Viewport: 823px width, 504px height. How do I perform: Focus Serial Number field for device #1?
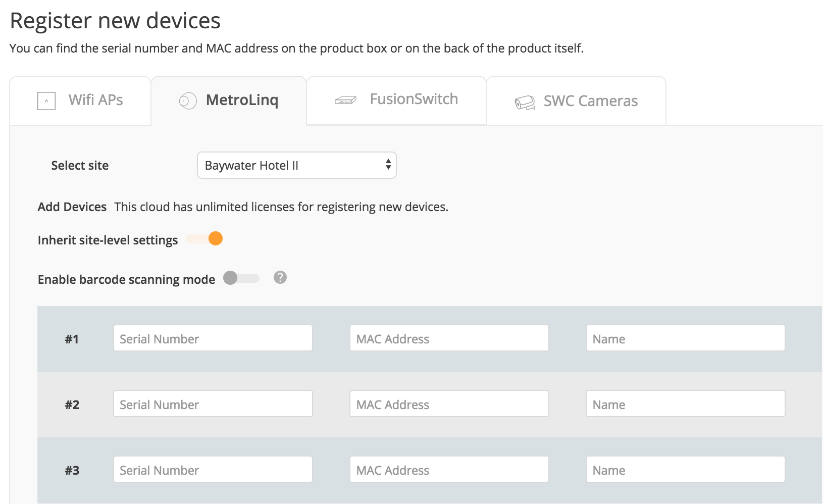pyautogui.click(x=213, y=338)
